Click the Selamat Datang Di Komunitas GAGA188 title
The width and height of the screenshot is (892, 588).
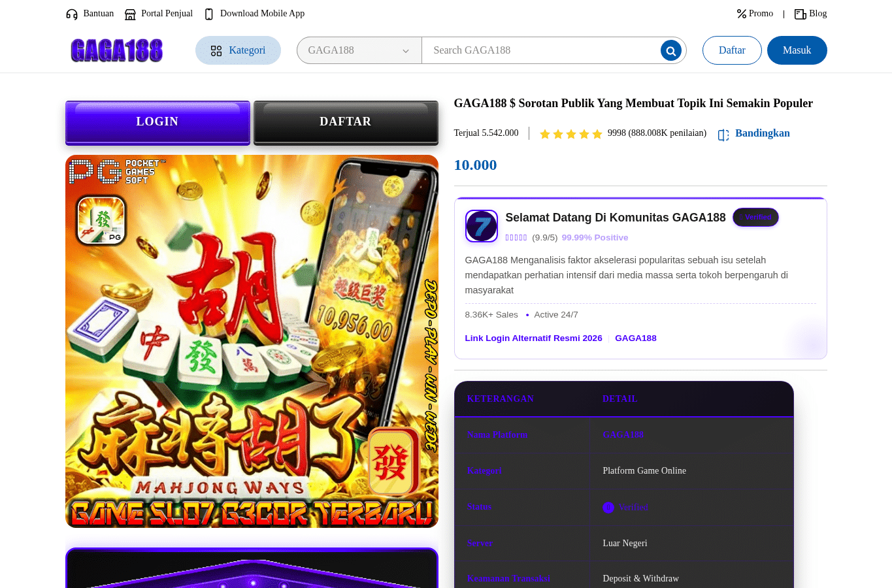[615, 218]
